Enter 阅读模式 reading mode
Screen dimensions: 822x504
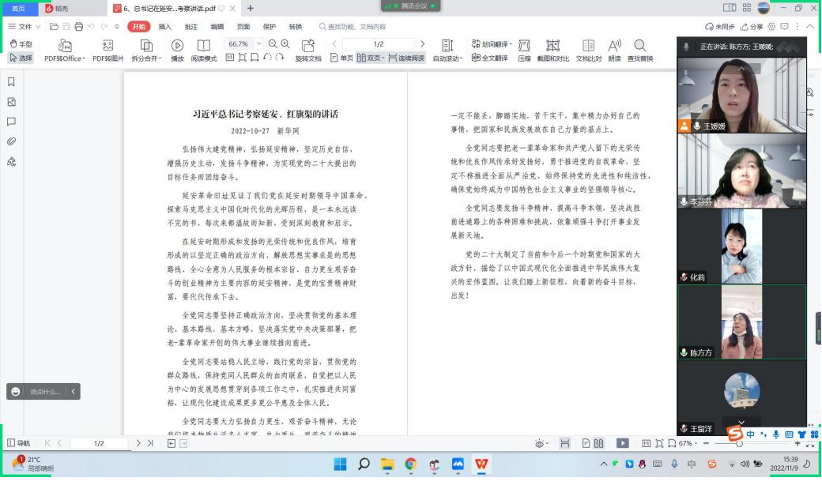[x=203, y=46]
